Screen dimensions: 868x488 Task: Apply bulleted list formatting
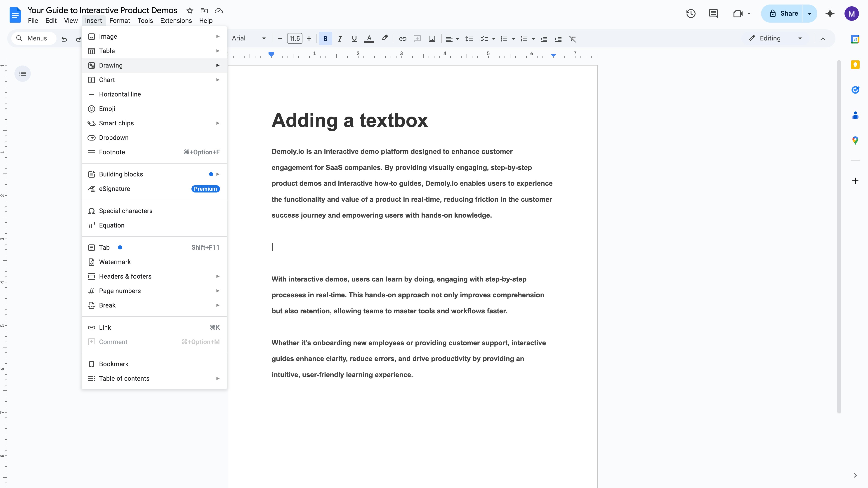click(504, 39)
